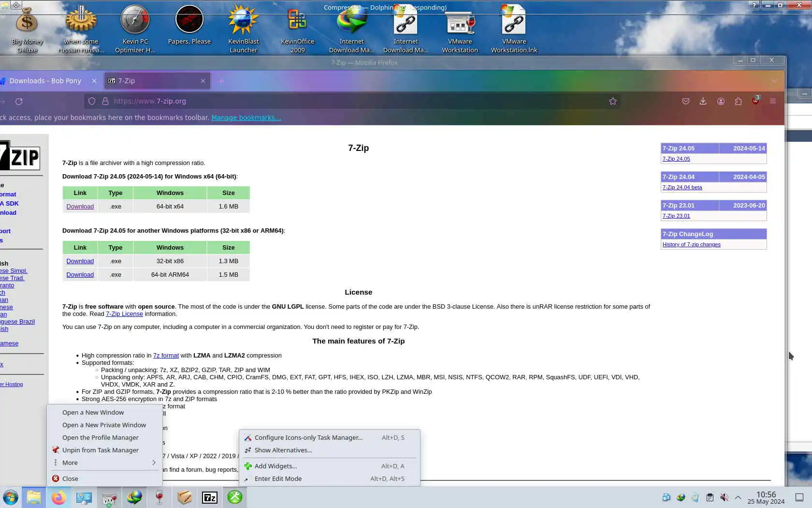Choose Add Widgets from the panel menu
Screen dimensions: 812x508
tap(329, 466)
